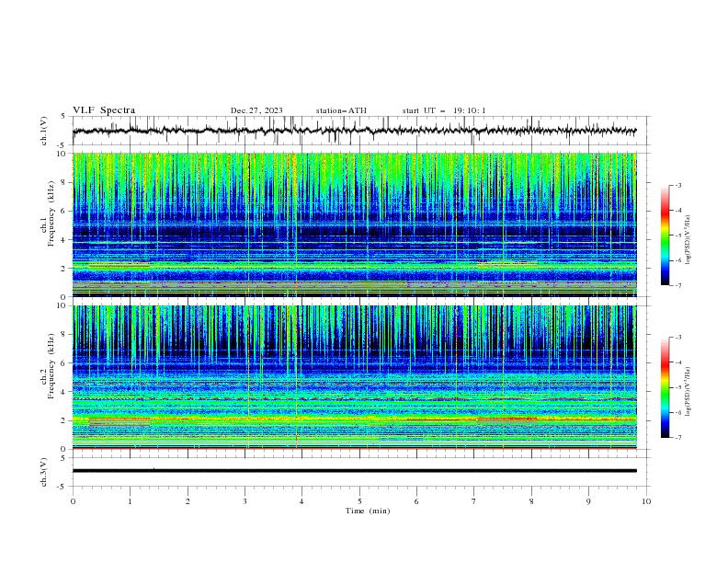Image resolution: width=728 pixels, height=563 pixels.
Task: Click the "VLF Spectra" title text
Action: pos(104,110)
